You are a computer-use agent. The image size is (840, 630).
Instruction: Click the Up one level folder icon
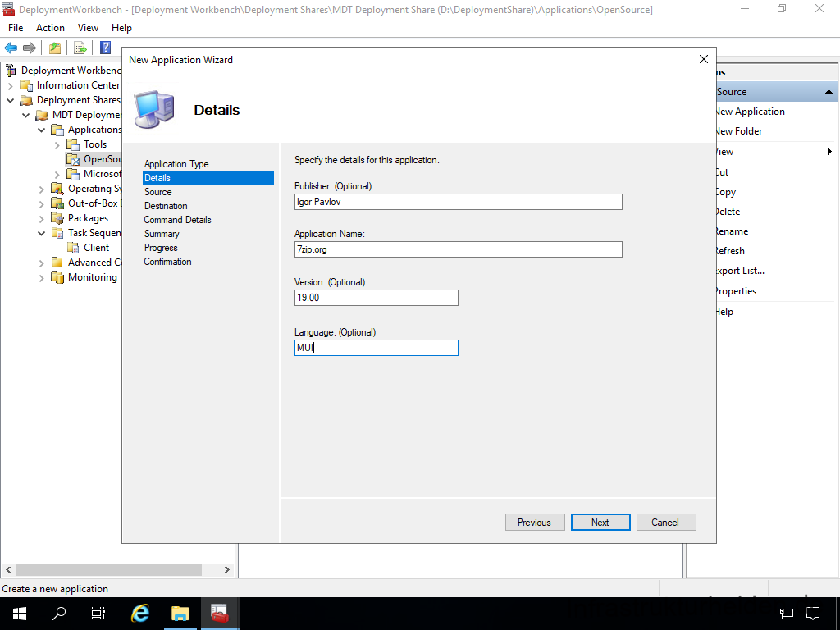pos(55,48)
